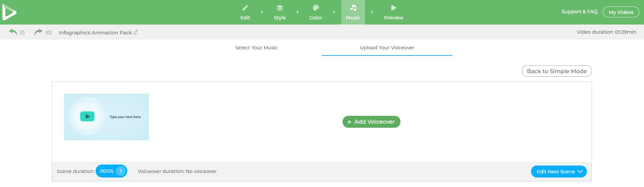The height and width of the screenshot is (187, 644).
Task: Rename project using the pencil icon
Action: pos(136,32)
